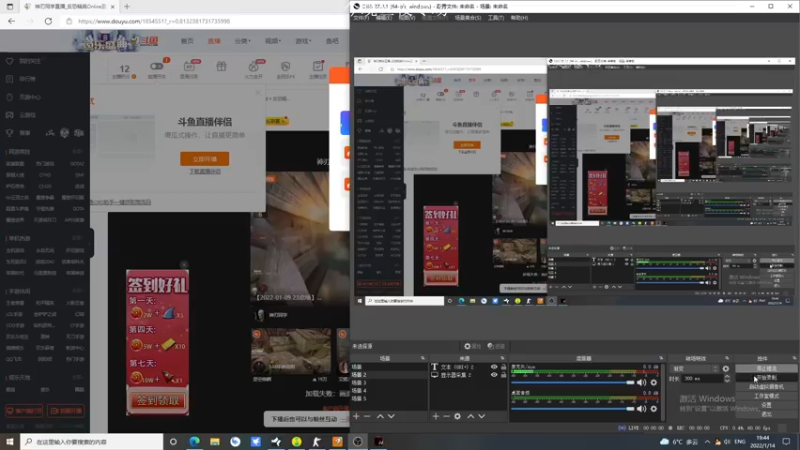Click the transition duration 300 ms field
Image resolution: width=800 pixels, height=450 pixels.
click(703, 379)
